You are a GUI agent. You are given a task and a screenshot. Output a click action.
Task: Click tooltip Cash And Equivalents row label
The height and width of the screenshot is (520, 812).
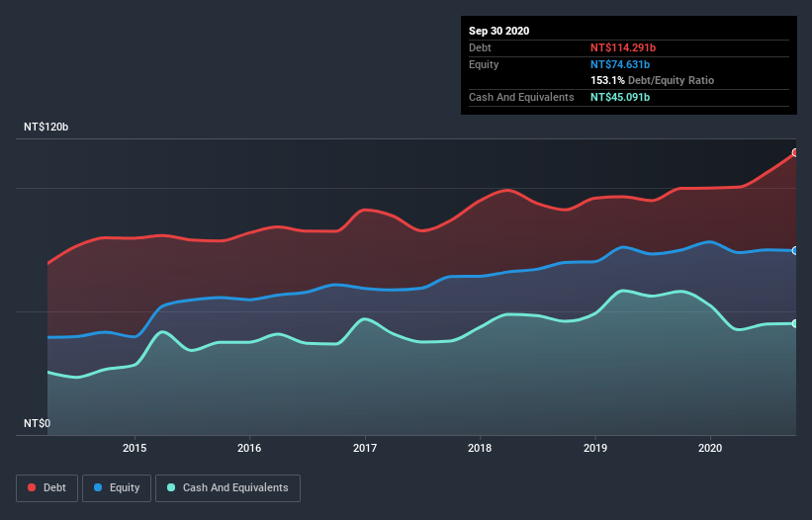coord(521,97)
